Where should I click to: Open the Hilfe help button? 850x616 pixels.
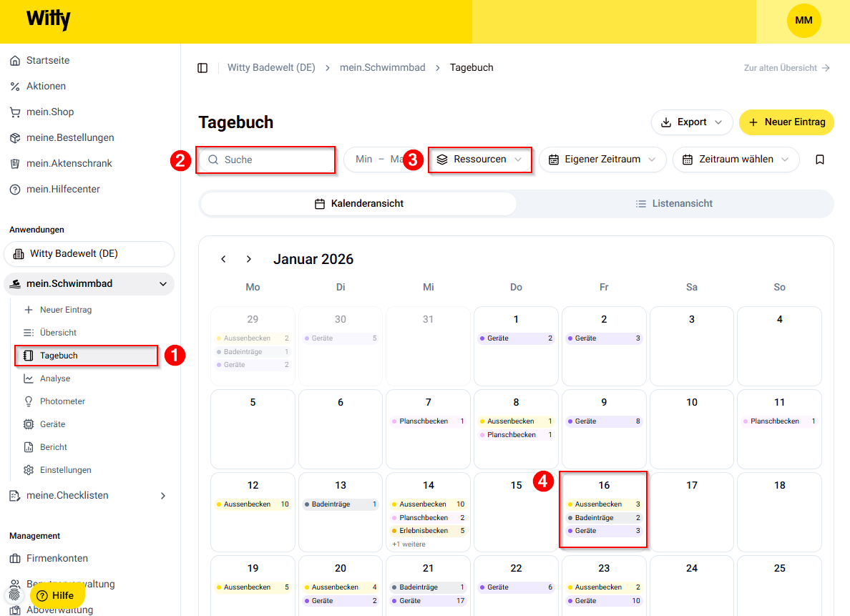[x=57, y=595]
